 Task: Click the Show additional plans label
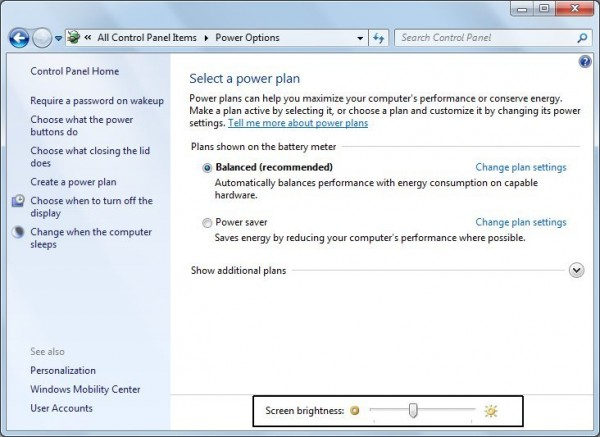pos(238,271)
